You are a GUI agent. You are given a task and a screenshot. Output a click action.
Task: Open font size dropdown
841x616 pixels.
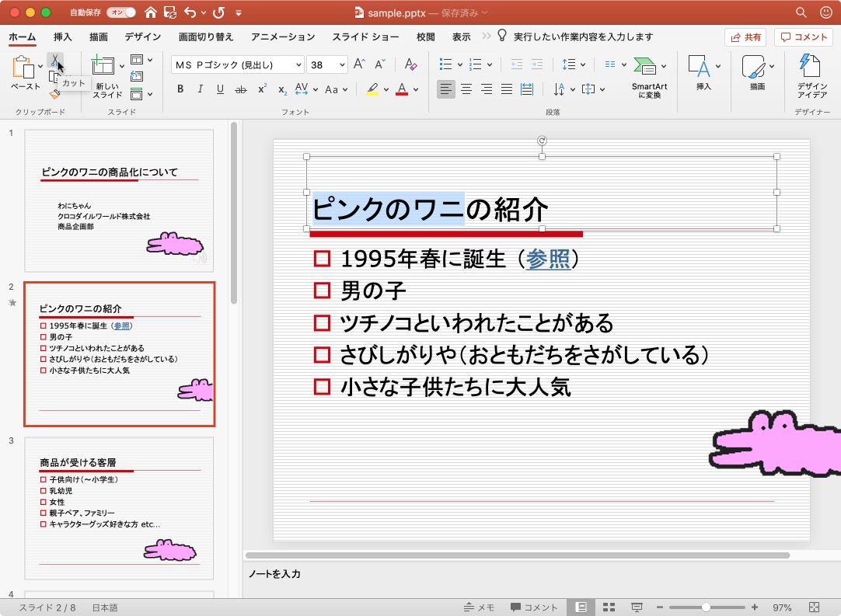pos(342,65)
